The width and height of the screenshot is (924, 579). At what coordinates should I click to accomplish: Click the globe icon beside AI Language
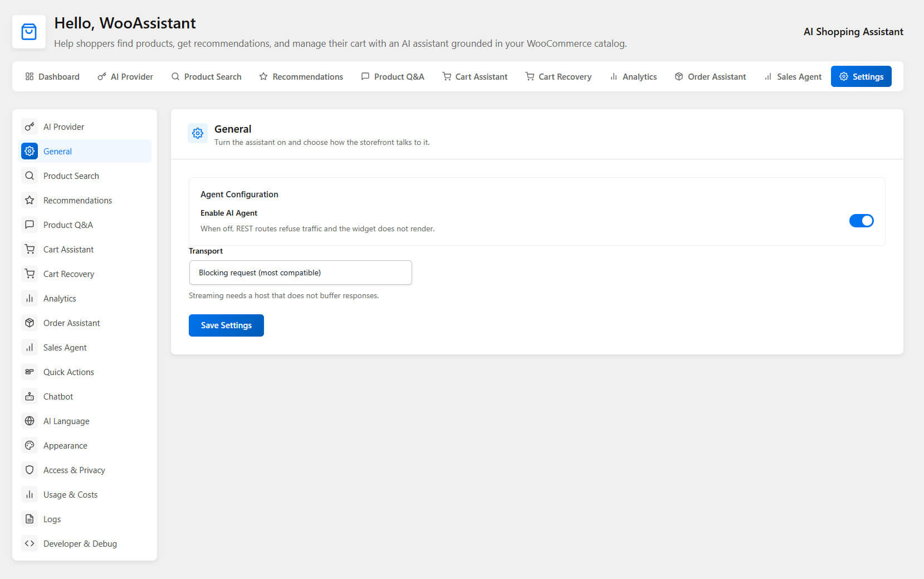[30, 421]
